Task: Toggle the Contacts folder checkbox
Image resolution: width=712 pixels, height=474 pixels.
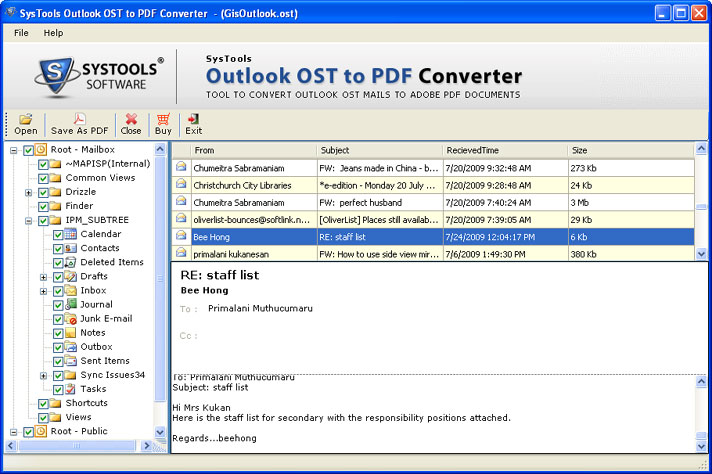Action: coord(58,248)
